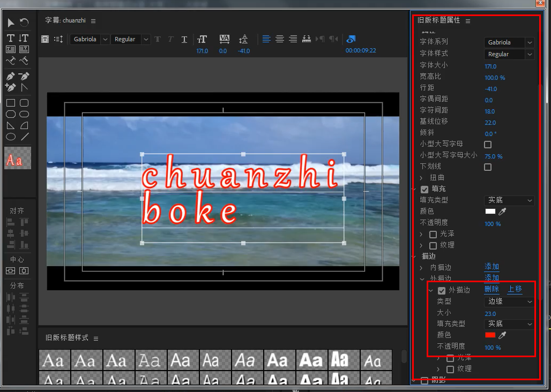
Task: Select the Vertical Type tool
Action: tap(24, 38)
